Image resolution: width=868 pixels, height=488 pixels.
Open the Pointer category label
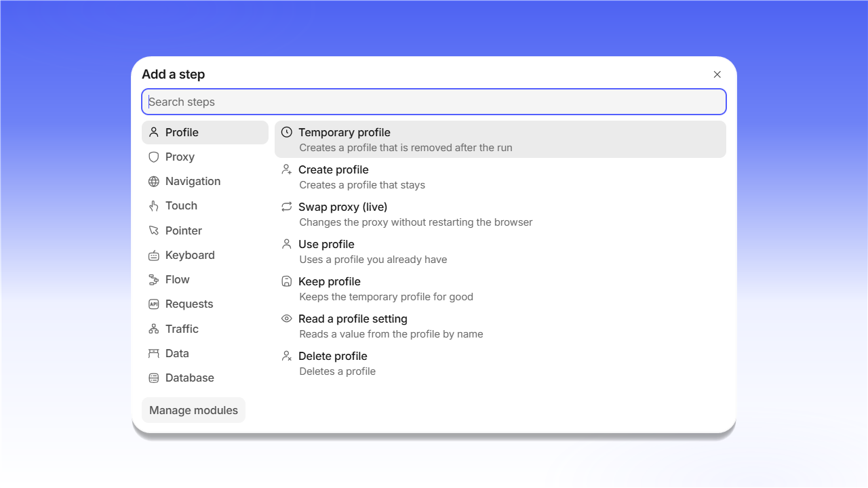[x=184, y=230]
